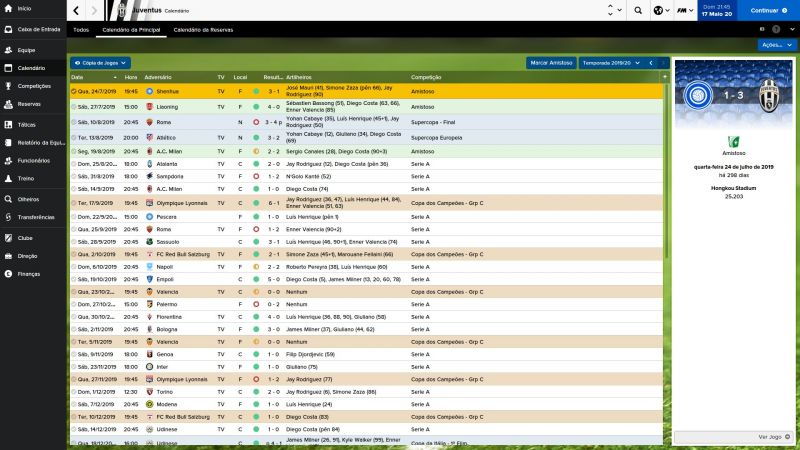Expand the Temporada 2019/20 dropdown
The height and width of the screenshot is (450, 800).
pos(612,62)
